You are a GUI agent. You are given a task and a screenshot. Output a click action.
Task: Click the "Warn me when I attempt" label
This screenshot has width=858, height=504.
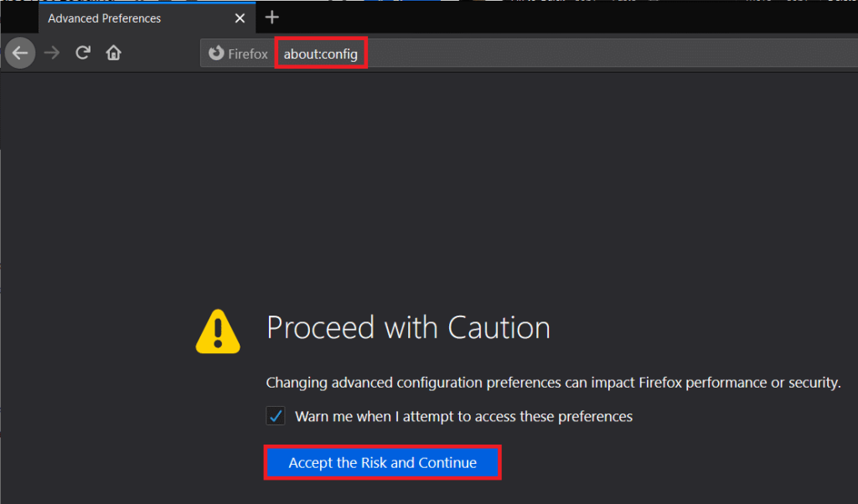[x=463, y=416]
